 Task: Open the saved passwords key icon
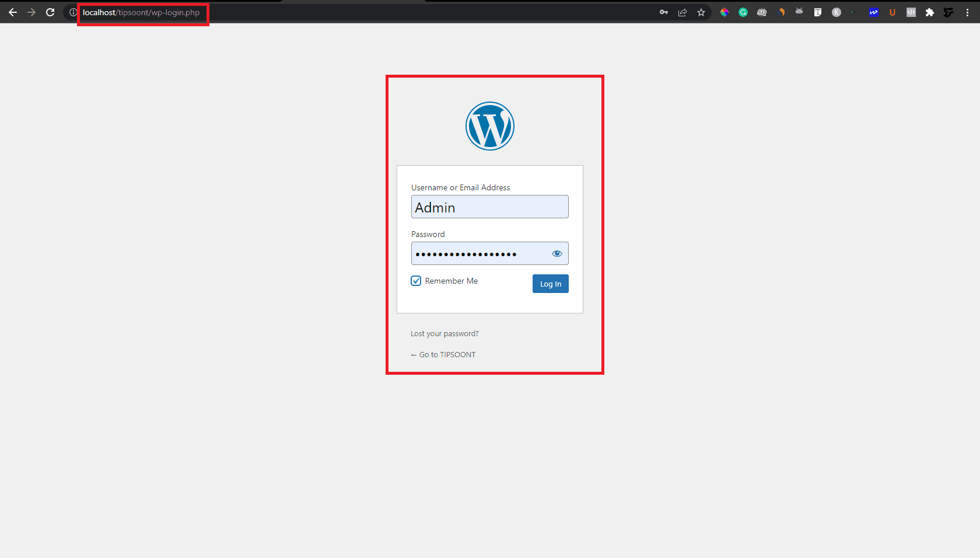664,12
